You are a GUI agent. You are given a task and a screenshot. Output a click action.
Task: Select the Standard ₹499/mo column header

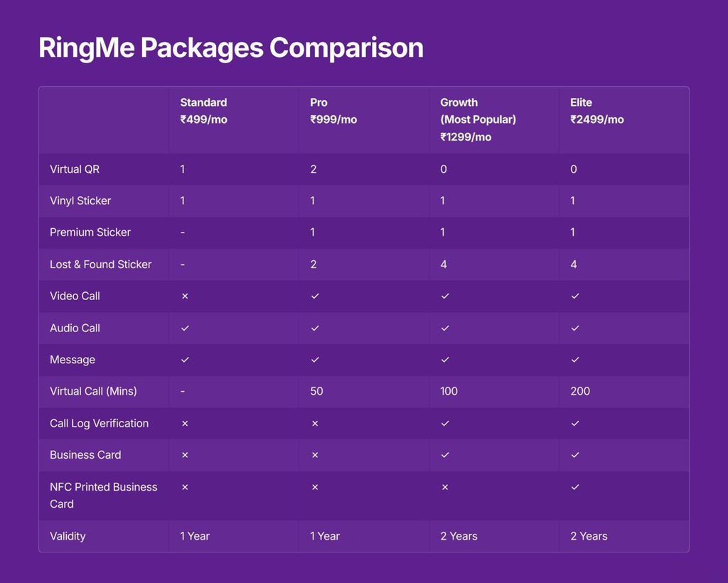point(203,111)
